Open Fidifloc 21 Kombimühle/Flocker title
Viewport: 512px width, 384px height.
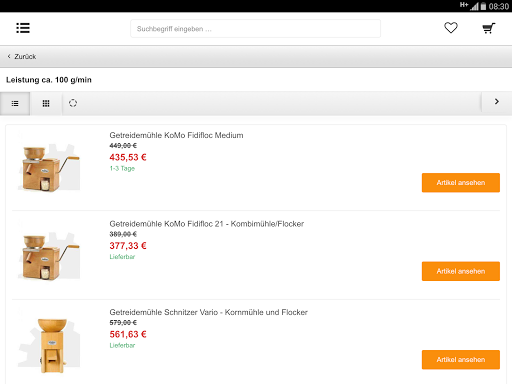pyautogui.click(x=207, y=224)
